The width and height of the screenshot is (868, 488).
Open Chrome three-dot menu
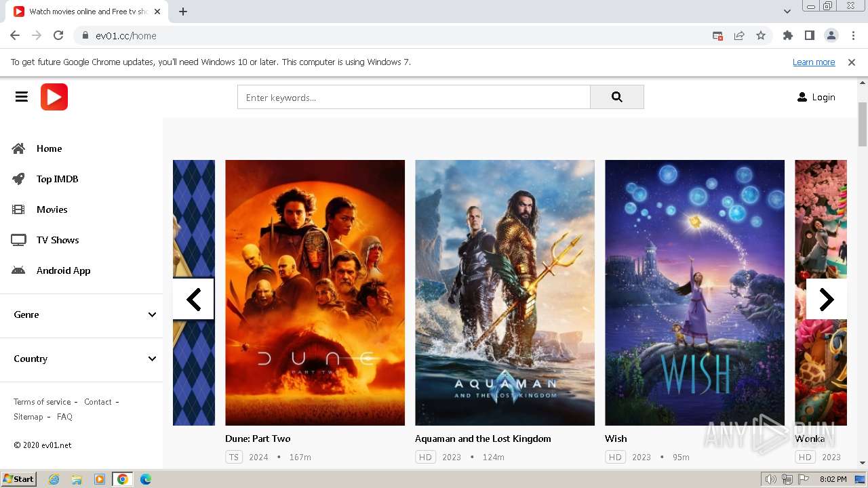[x=852, y=35]
